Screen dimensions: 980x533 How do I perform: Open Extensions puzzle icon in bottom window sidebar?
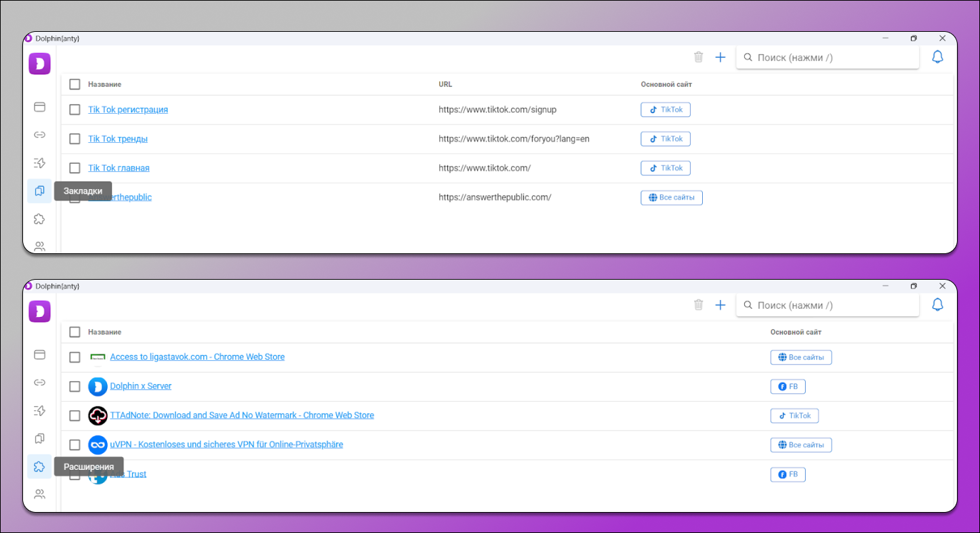(x=39, y=467)
